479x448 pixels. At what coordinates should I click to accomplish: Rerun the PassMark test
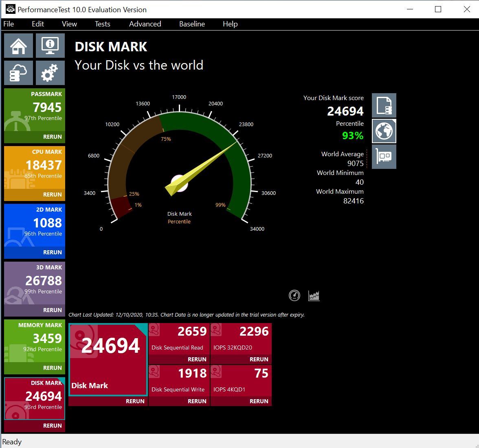pyautogui.click(x=52, y=137)
